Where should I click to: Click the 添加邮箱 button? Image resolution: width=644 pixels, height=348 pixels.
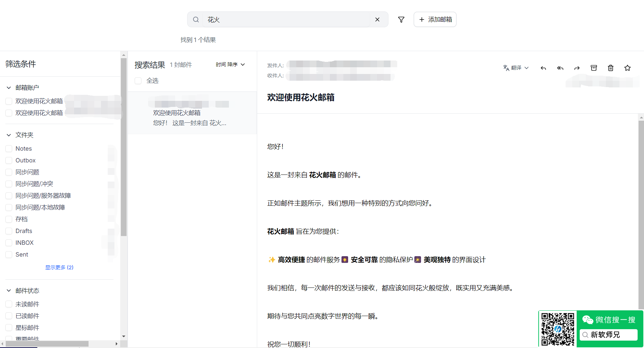435,20
